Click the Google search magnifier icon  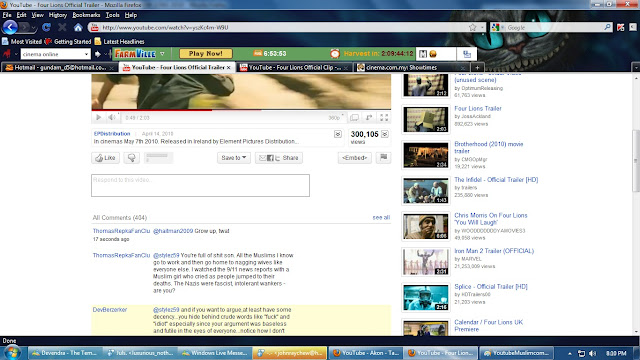(607, 27)
